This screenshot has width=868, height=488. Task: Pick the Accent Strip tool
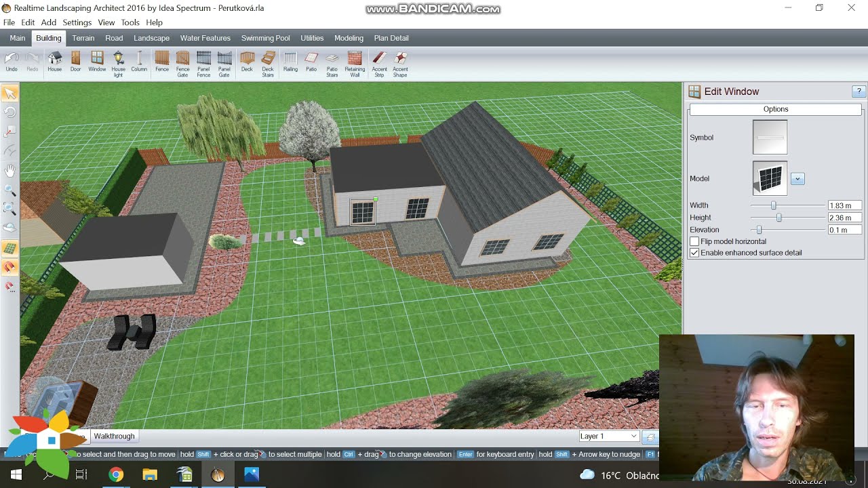(x=379, y=64)
